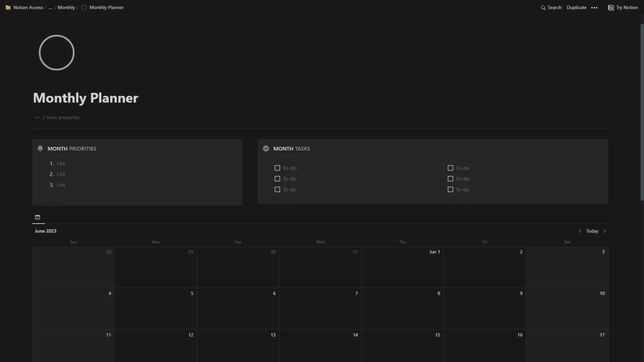Viewport: 644px width, 362px height.
Task: Select the June 4 calendar day
Action: click(74, 309)
